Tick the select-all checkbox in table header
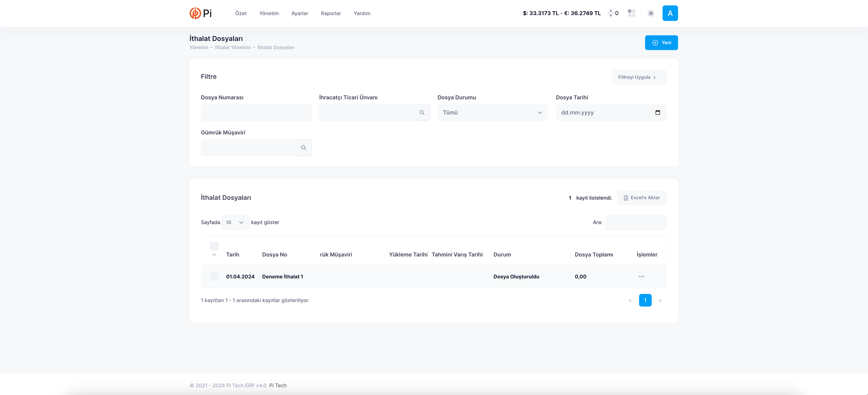The width and height of the screenshot is (868, 395). [214, 246]
